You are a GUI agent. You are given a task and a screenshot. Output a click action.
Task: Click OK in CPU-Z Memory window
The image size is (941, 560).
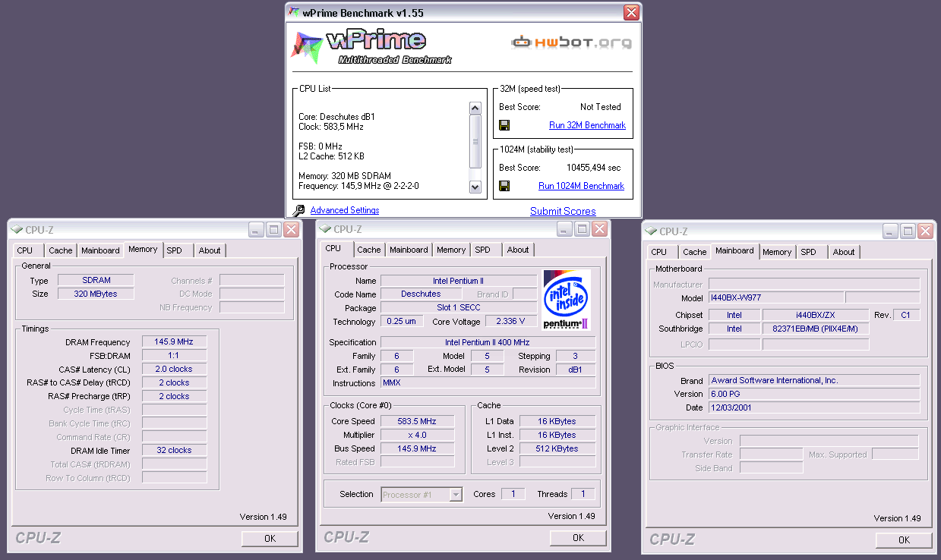pyautogui.click(x=270, y=538)
